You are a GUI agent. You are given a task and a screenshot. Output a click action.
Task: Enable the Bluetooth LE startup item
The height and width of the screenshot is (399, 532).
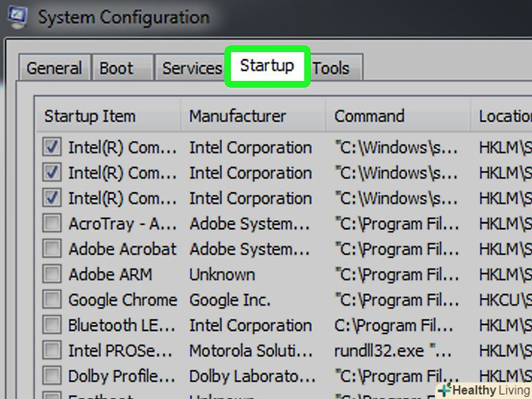[52, 325]
